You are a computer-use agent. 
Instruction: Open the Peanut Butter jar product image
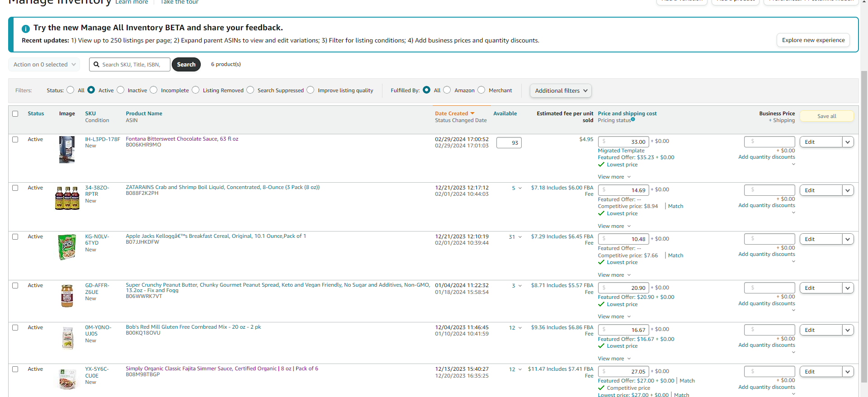pos(67,296)
